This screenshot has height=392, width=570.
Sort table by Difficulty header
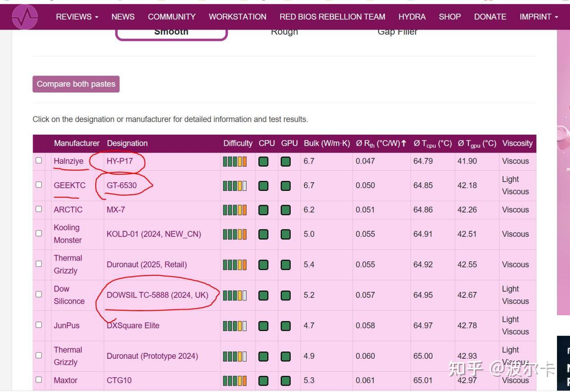(238, 143)
